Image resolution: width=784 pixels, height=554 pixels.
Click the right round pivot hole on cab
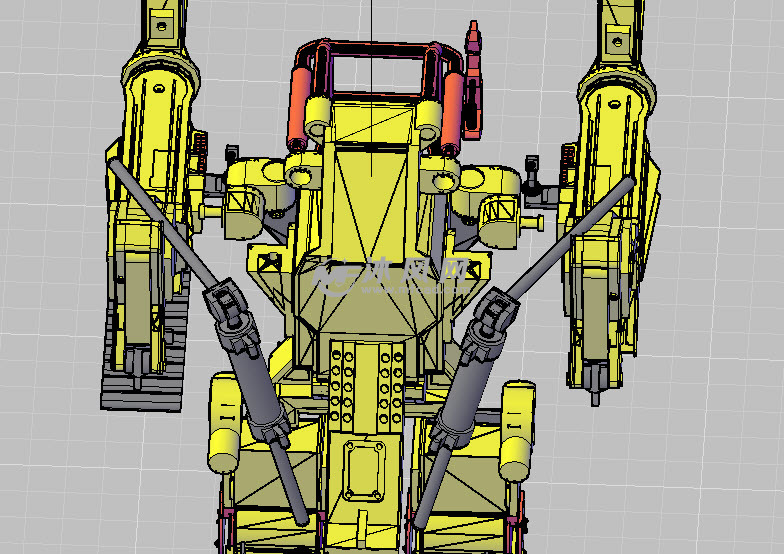tap(442, 182)
